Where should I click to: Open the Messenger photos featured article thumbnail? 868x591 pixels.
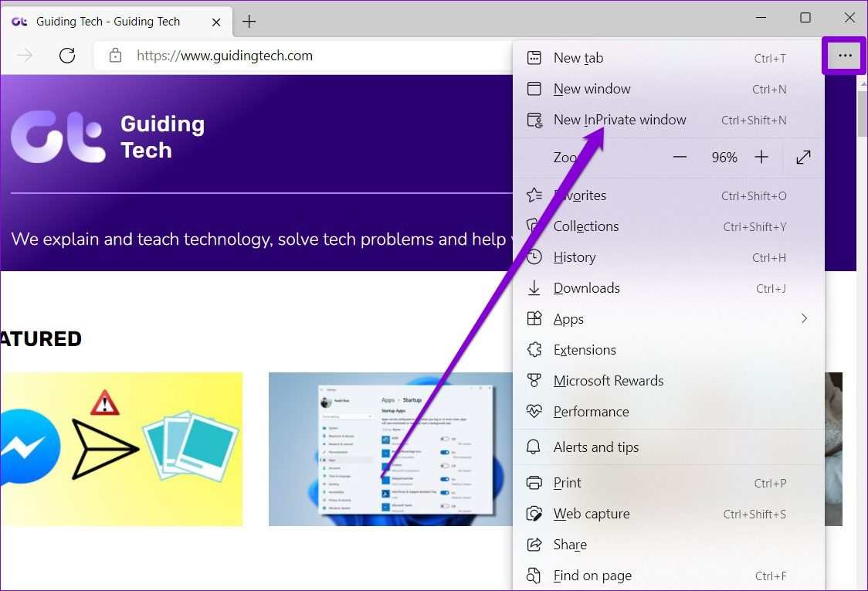point(121,449)
